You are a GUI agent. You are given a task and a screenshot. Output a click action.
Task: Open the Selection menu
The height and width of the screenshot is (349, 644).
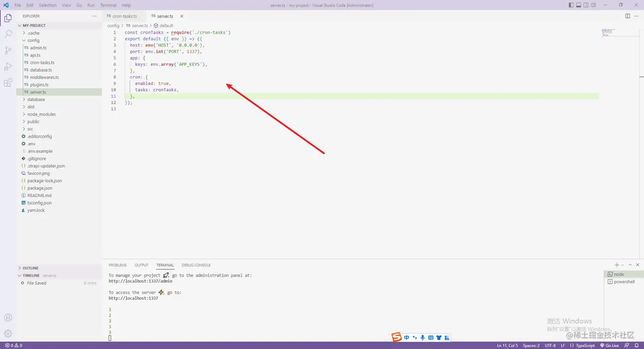tap(48, 5)
